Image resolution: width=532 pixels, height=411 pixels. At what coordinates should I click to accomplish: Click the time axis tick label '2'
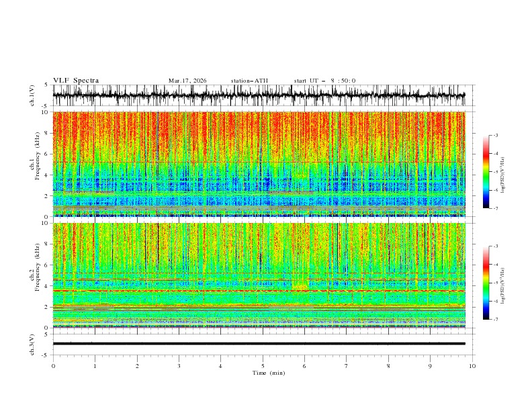click(137, 366)
